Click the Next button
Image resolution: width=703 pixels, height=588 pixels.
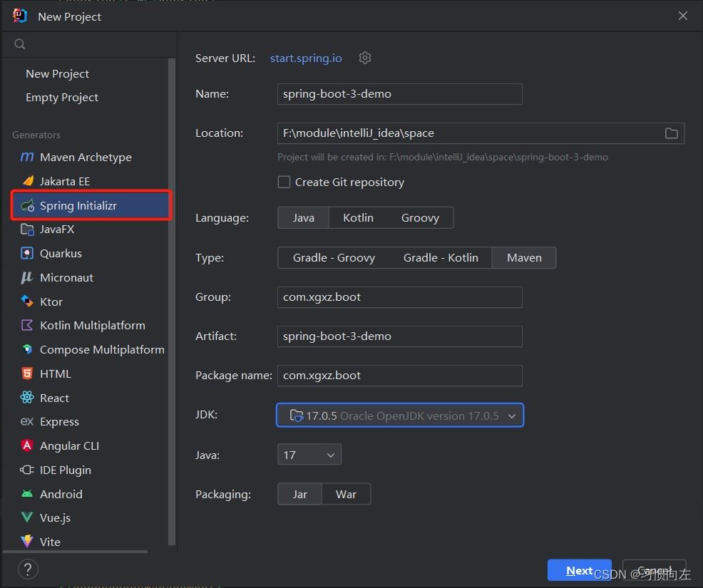point(579,570)
